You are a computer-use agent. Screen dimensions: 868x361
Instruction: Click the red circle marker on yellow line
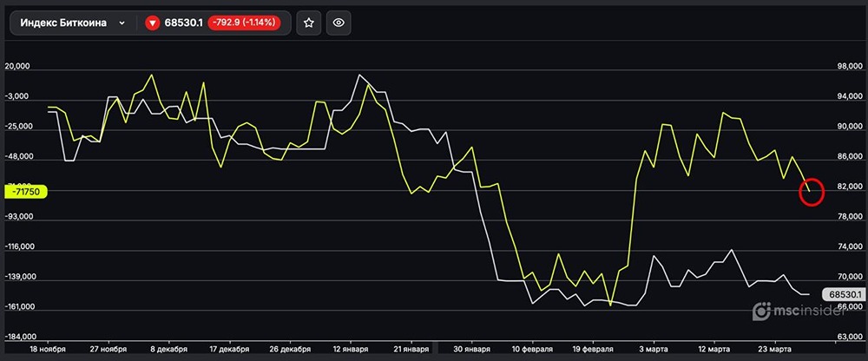pos(811,194)
